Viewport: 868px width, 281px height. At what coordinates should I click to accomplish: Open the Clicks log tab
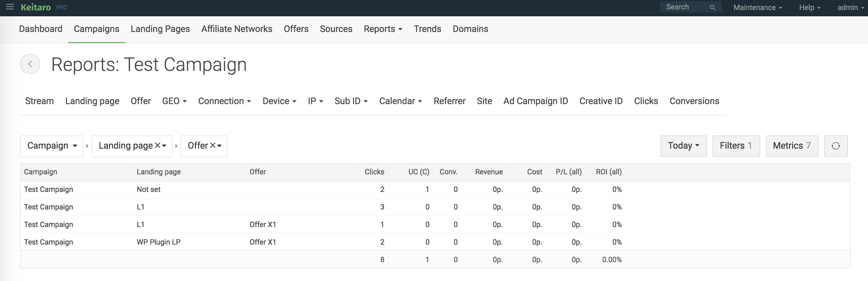click(x=646, y=101)
